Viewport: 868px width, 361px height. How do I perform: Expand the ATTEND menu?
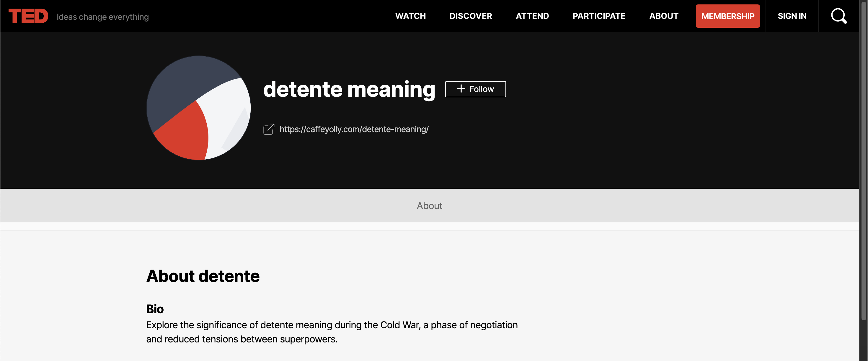click(x=532, y=16)
